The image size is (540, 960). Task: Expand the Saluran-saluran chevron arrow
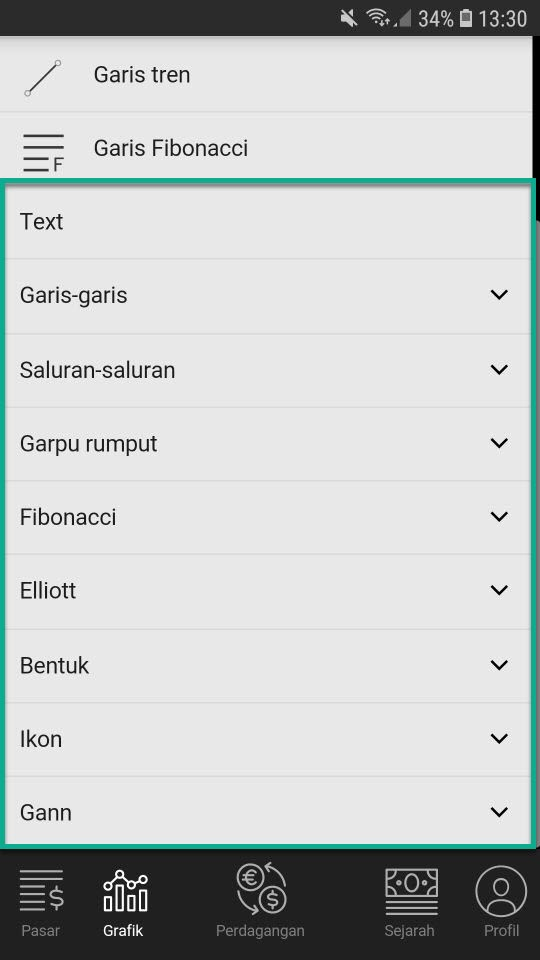click(500, 369)
